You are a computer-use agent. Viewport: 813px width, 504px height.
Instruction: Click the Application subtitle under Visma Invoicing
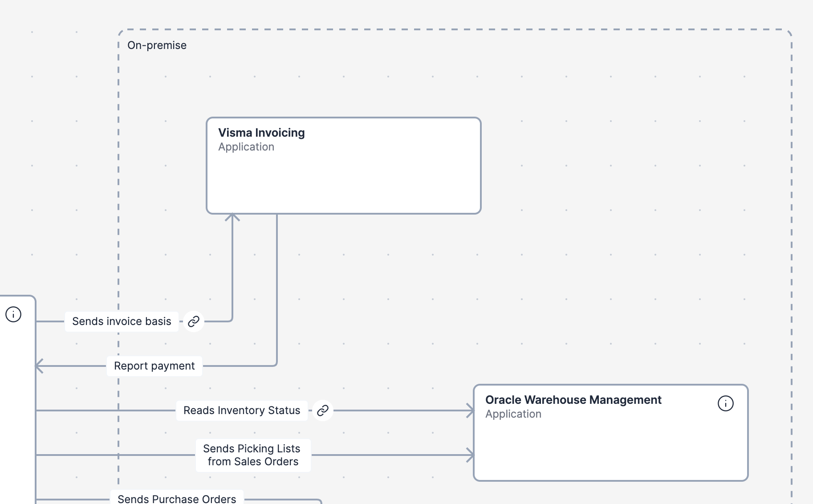pyautogui.click(x=246, y=146)
